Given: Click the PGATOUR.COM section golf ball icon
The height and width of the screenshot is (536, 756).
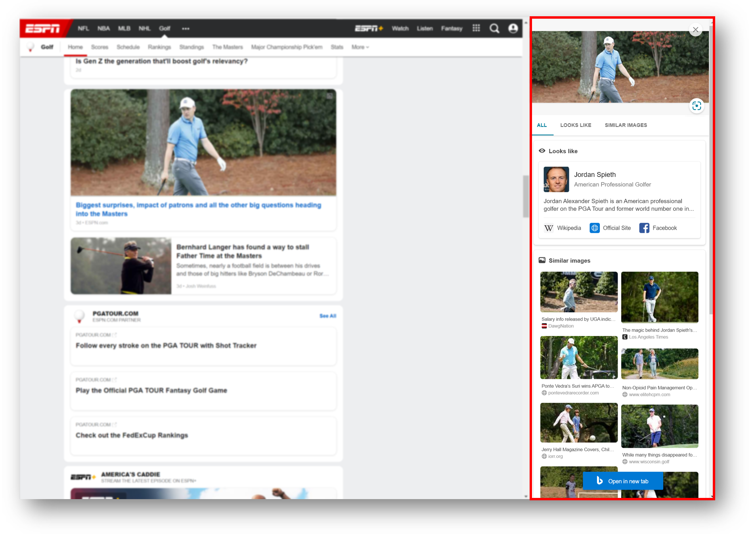Looking at the screenshot, I should pyautogui.click(x=79, y=316).
